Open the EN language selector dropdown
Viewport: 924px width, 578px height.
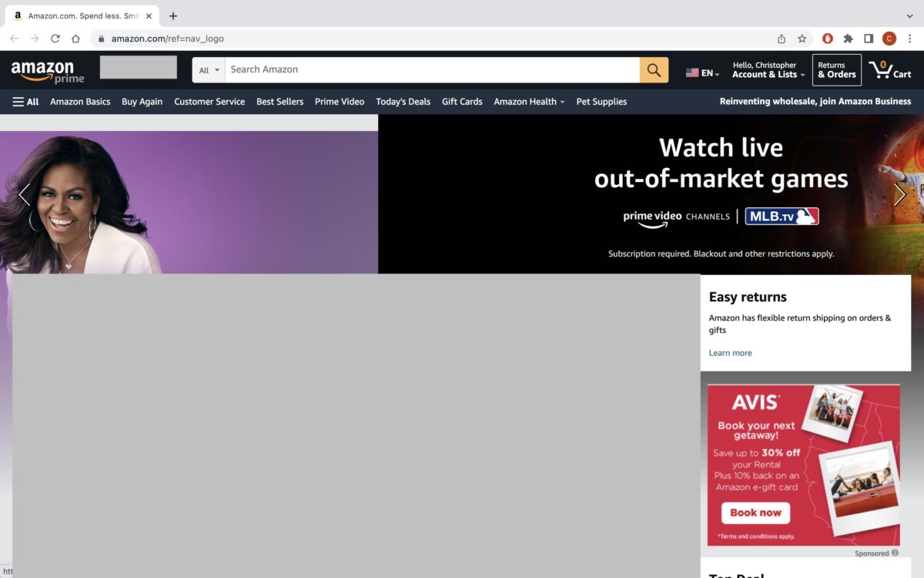click(702, 73)
